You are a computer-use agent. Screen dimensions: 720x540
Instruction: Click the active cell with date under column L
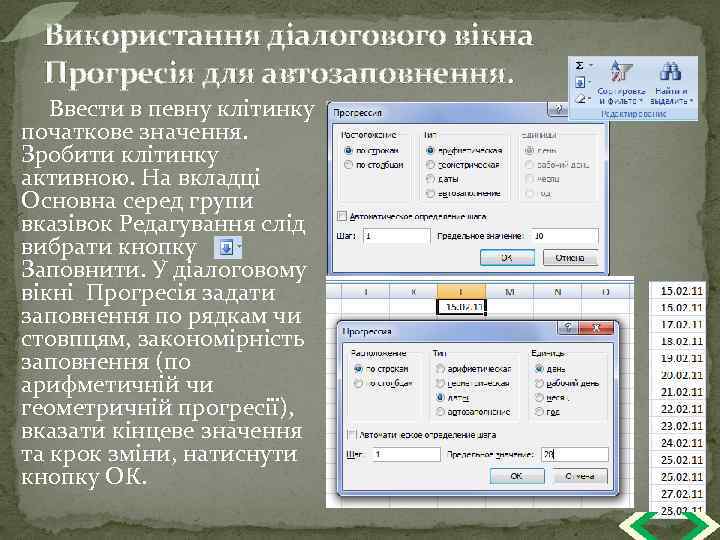tap(461, 307)
